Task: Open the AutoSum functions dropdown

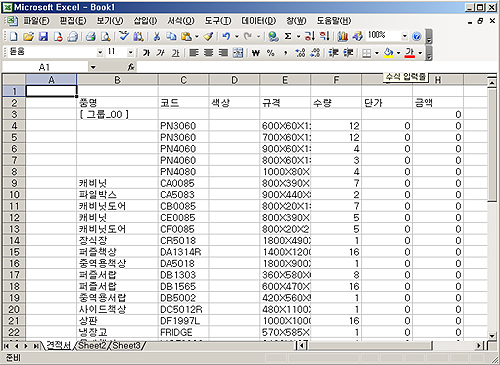Action: pyautogui.click(x=298, y=36)
